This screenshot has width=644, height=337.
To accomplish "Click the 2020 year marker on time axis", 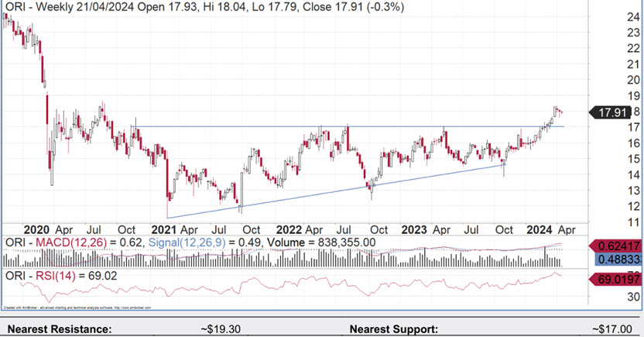I will (37, 230).
